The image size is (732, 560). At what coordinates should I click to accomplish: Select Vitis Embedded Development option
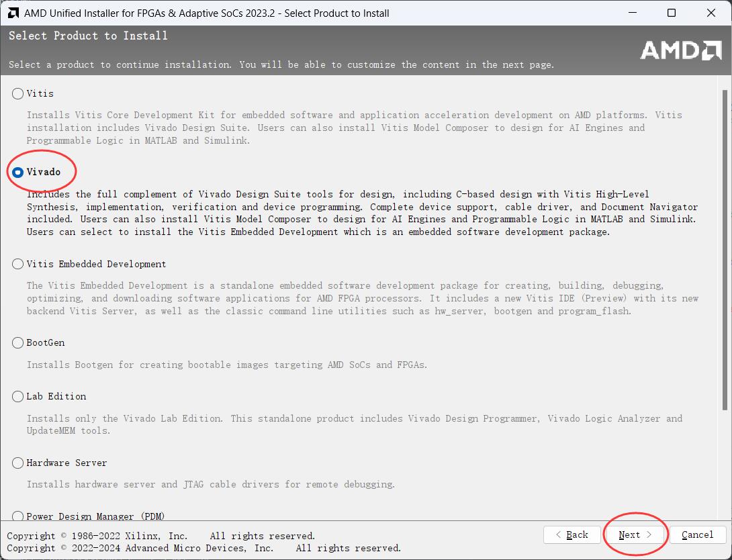[18, 265]
